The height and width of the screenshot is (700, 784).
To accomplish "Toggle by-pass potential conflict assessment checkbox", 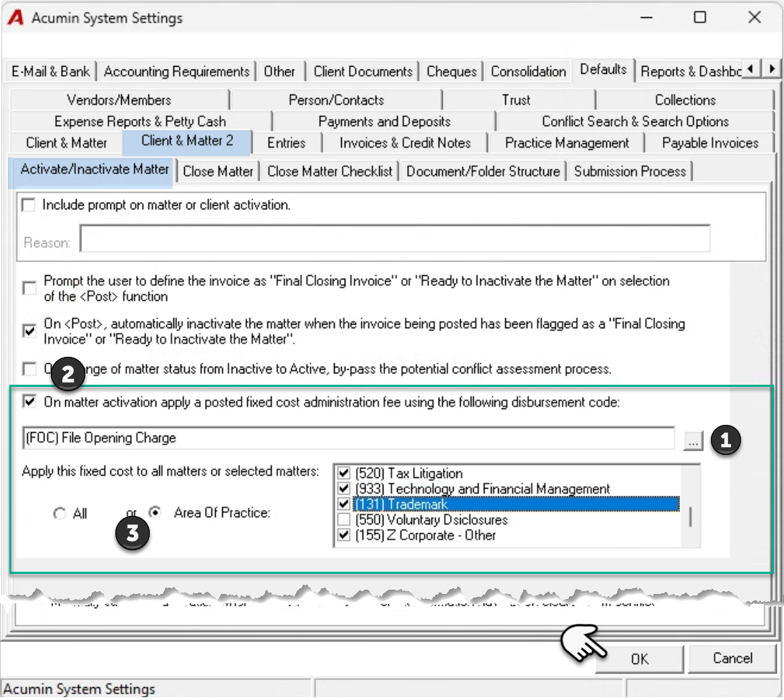I will pos(29,370).
